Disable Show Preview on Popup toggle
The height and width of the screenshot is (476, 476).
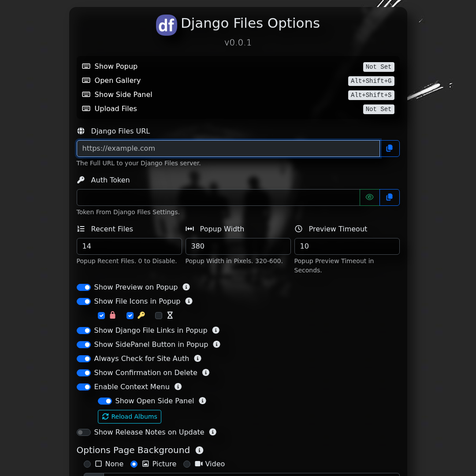click(x=84, y=287)
